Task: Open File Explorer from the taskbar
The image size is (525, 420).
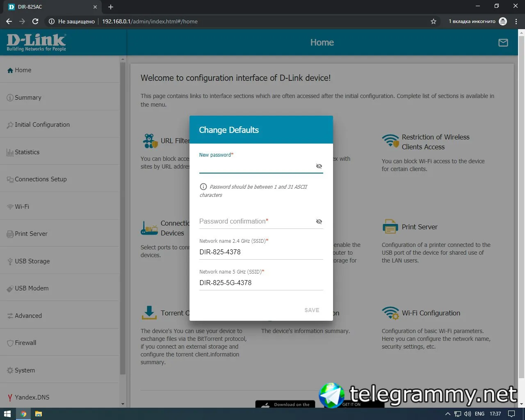Action: (x=38, y=414)
